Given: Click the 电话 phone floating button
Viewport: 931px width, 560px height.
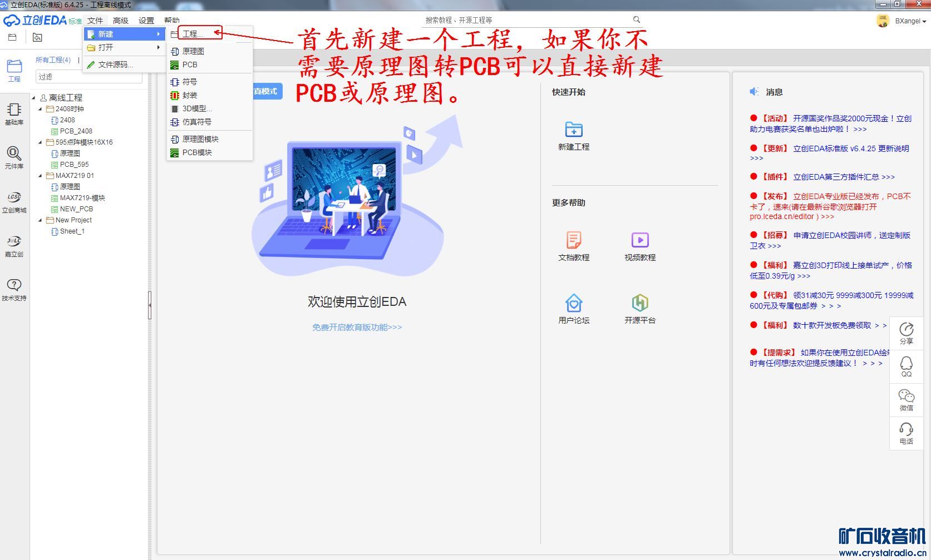Looking at the screenshot, I should coord(907,433).
